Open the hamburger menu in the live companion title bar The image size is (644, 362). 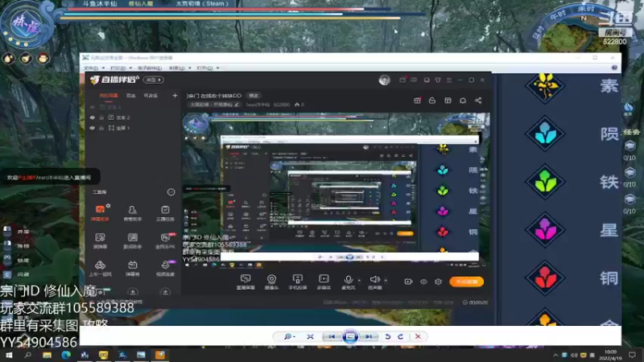pos(449,80)
